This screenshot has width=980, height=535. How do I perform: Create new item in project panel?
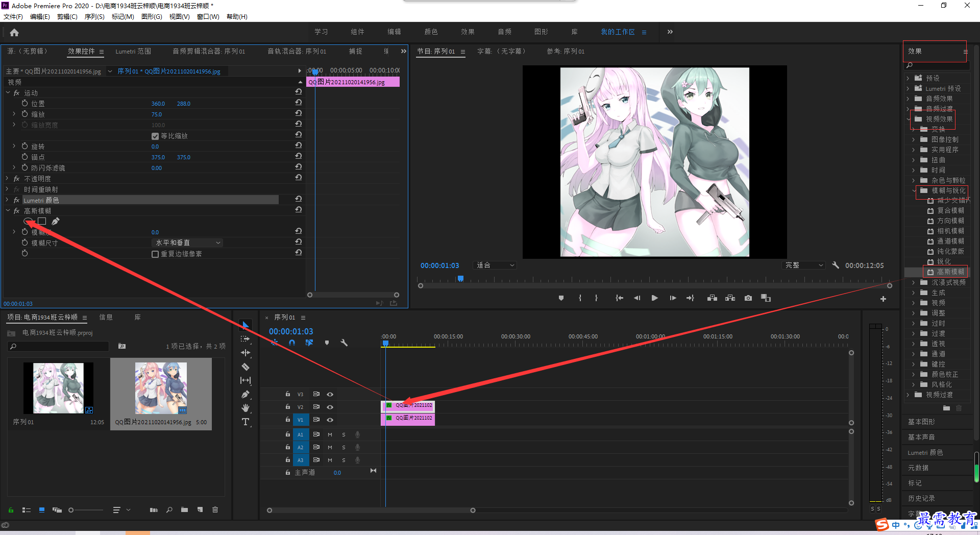[x=200, y=510]
